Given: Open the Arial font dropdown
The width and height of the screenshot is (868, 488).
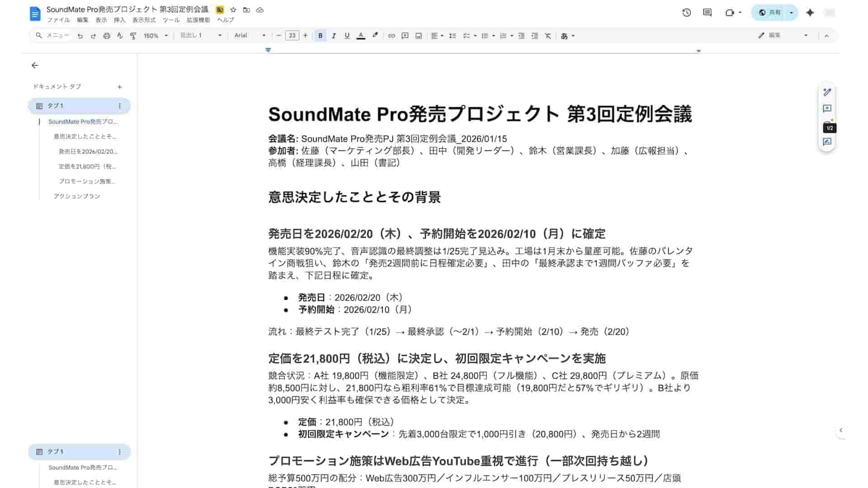Looking at the screenshot, I should point(250,36).
